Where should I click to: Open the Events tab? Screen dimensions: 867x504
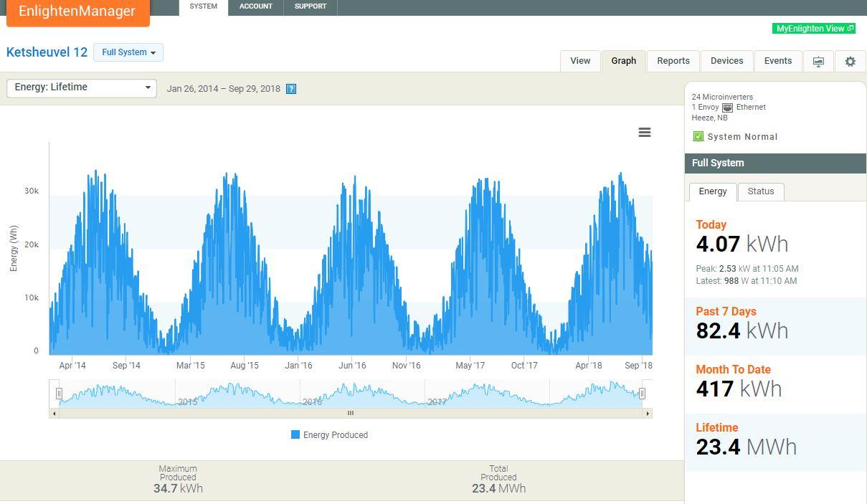tap(777, 61)
